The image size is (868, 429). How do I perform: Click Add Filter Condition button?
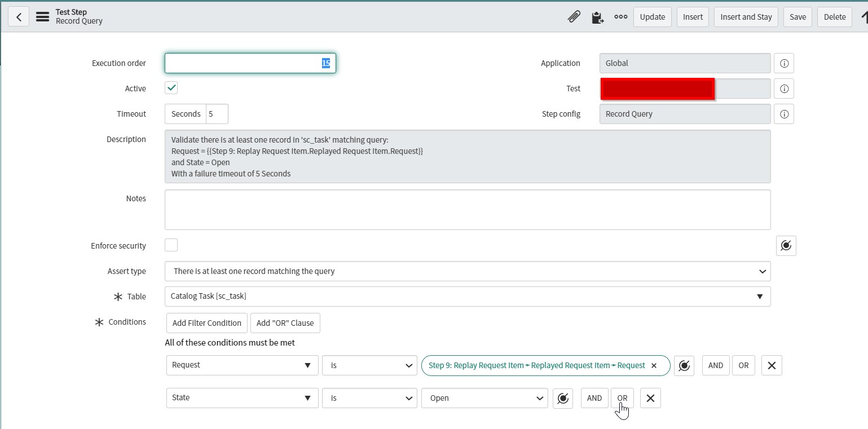(206, 323)
